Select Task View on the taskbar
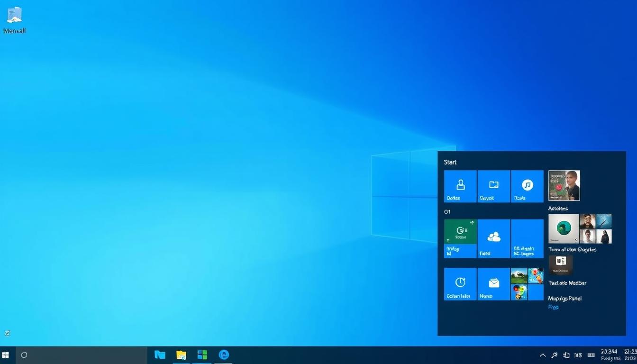Image resolution: width=637 pixels, height=364 pixels. click(x=159, y=355)
